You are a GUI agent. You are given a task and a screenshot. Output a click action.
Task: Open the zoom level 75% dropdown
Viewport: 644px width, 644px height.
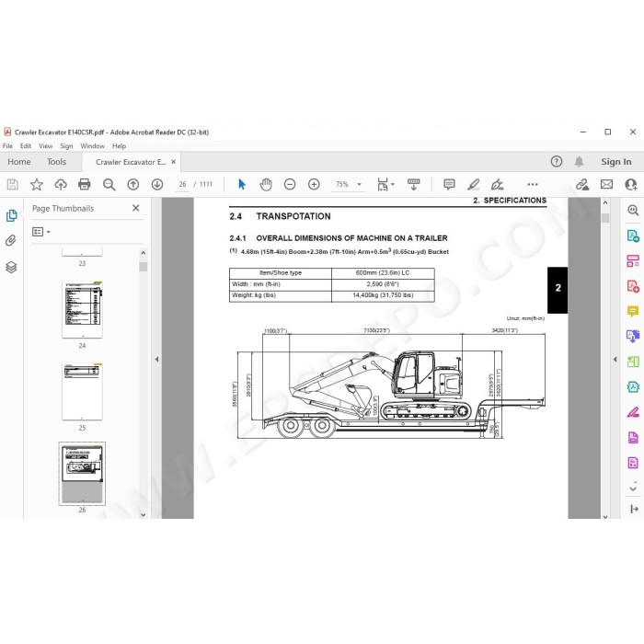pyautogui.click(x=359, y=184)
